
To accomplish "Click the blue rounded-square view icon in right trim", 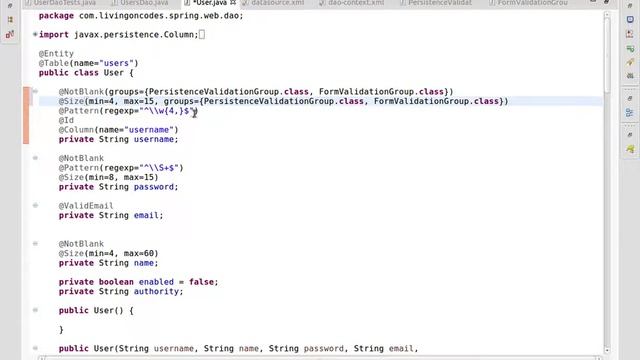I will 630,20.
